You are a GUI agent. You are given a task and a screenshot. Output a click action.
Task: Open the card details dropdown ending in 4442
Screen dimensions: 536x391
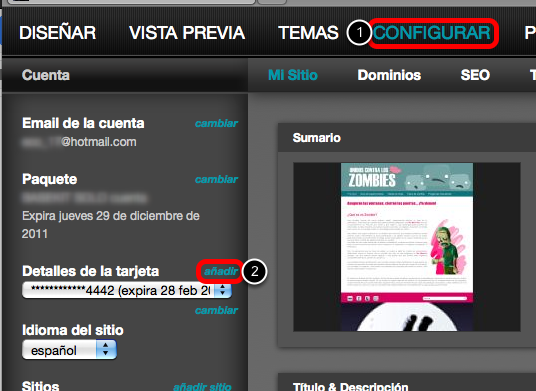pyautogui.click(x=127, y=291)
